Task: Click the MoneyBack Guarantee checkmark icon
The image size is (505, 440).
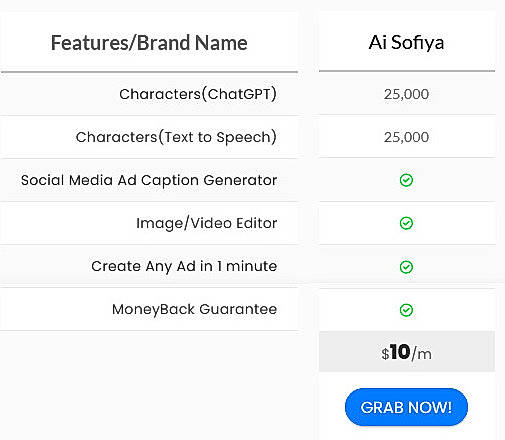Action: click(x=406, y=310)
